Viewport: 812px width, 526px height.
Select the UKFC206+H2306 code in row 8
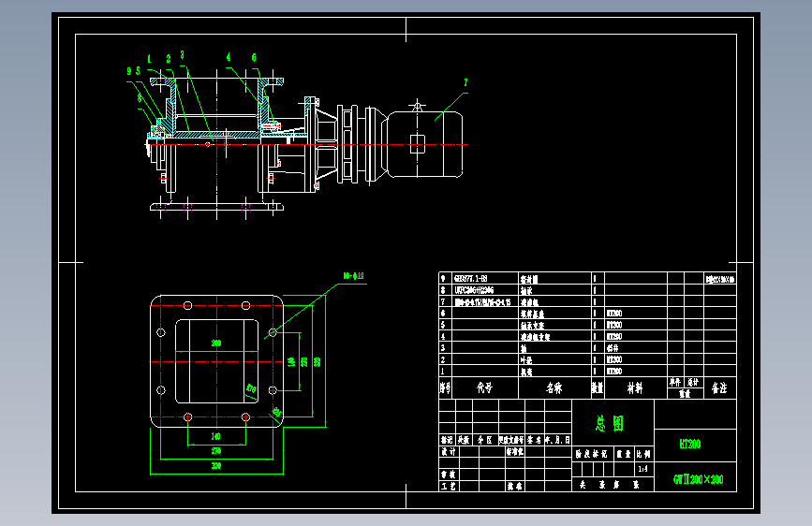point(474,290)
